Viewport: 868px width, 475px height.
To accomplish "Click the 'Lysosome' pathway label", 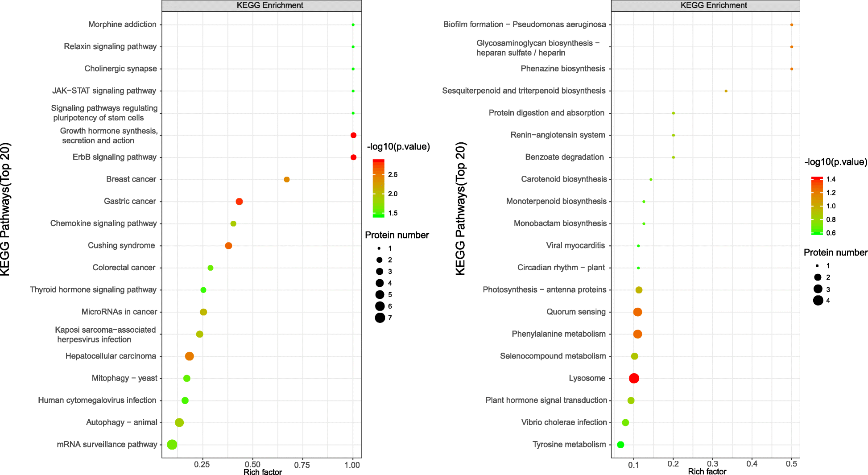I will (x=587, y=378).
